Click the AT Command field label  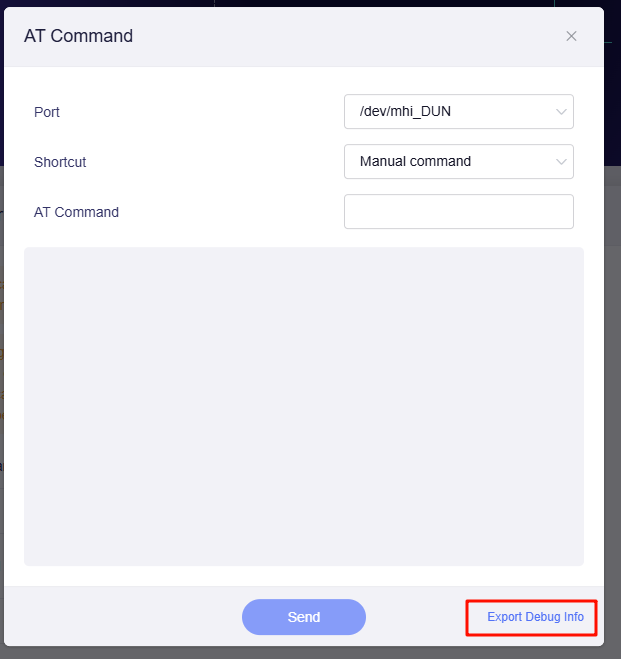(76, 212)
